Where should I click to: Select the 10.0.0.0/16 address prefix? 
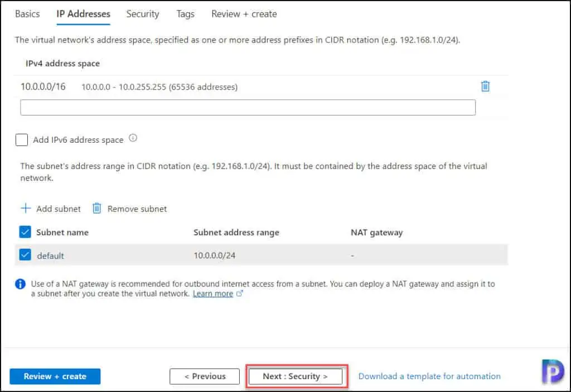coord(43,86)
